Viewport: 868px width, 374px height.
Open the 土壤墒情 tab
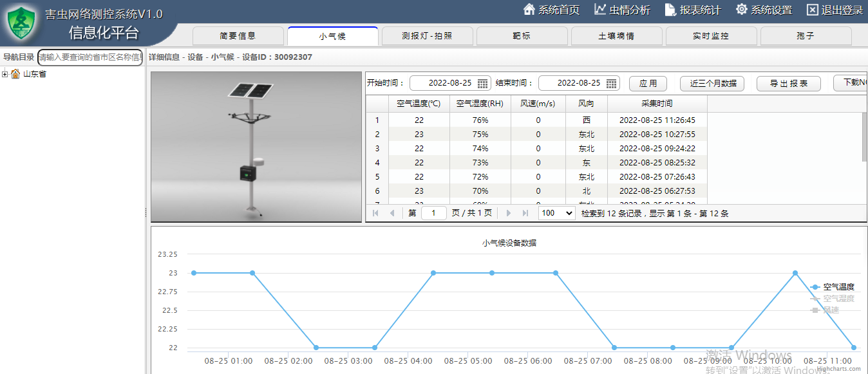click(616, 37)
